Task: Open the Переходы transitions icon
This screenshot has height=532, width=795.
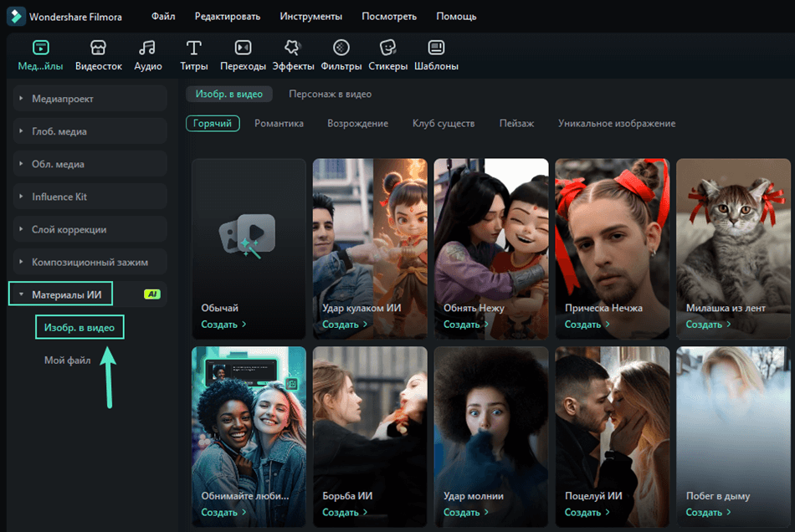Action: 243,48
